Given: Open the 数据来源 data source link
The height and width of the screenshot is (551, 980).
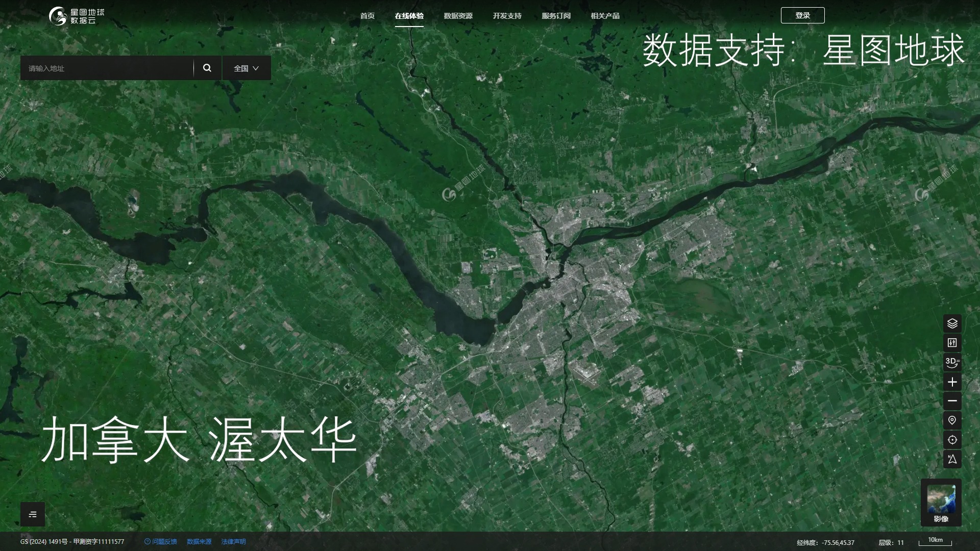Looking at the screenshot, I should [x=199, y=542].
